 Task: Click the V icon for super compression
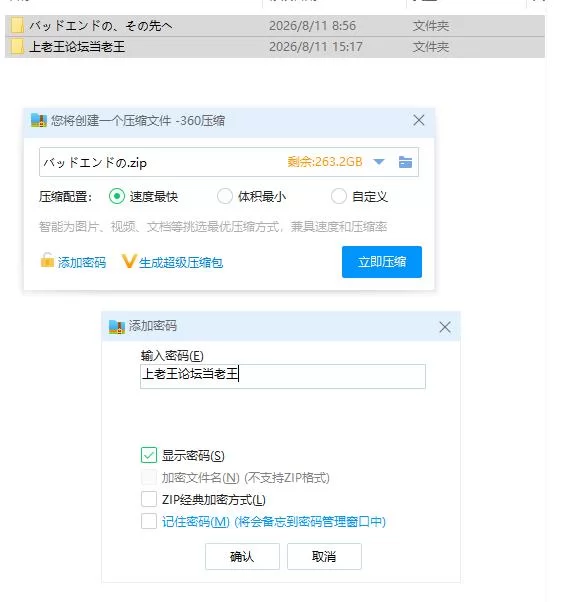tap(129, 261)
